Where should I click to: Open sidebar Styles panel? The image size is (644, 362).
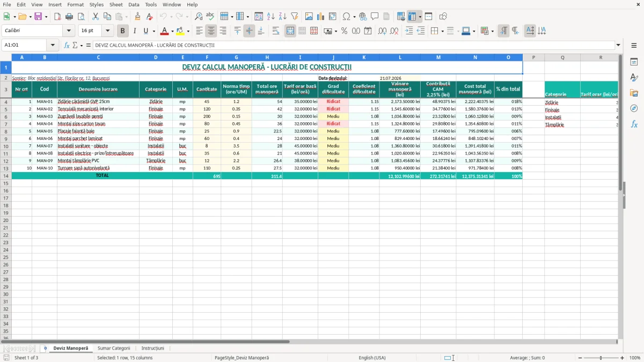[x=634, y=77]
